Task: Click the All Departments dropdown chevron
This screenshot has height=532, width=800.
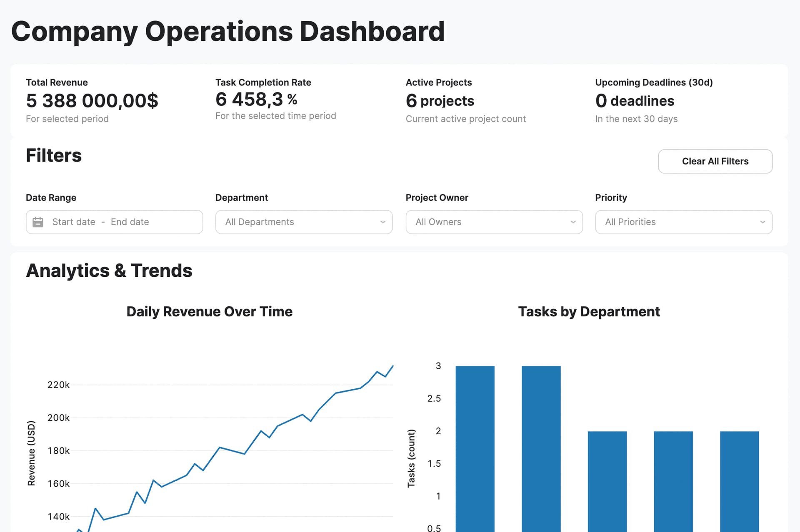Action: (382, 222)
